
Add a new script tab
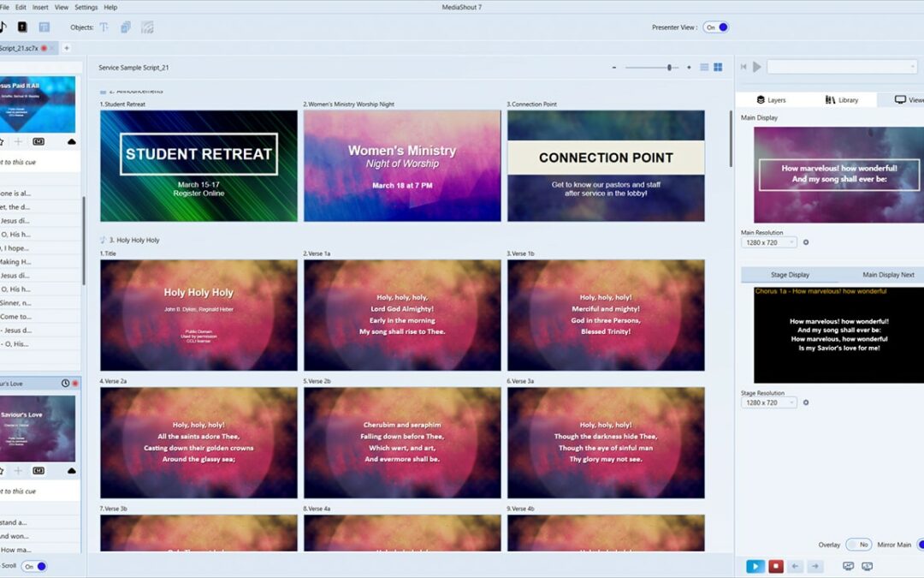(67, 48)
